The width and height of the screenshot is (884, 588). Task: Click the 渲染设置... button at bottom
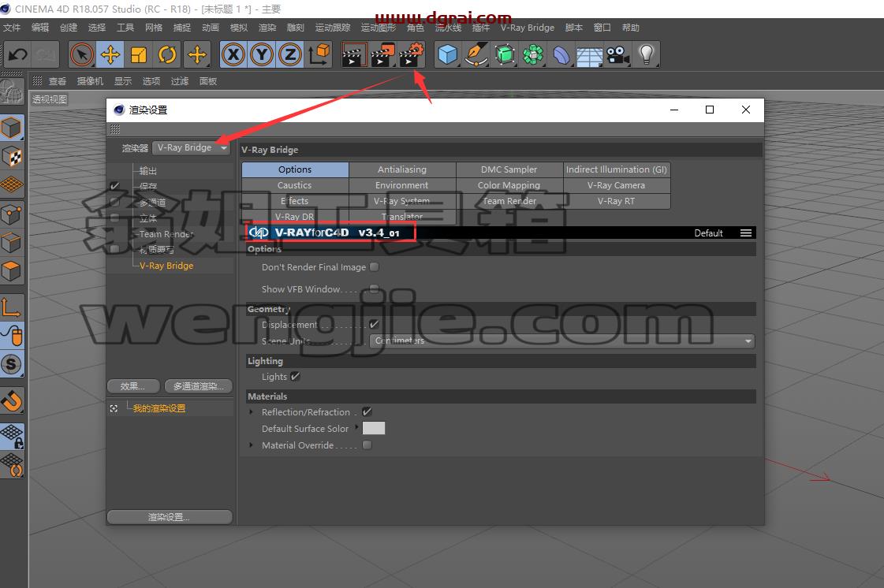pyautogui.click(x=169, y=517)
